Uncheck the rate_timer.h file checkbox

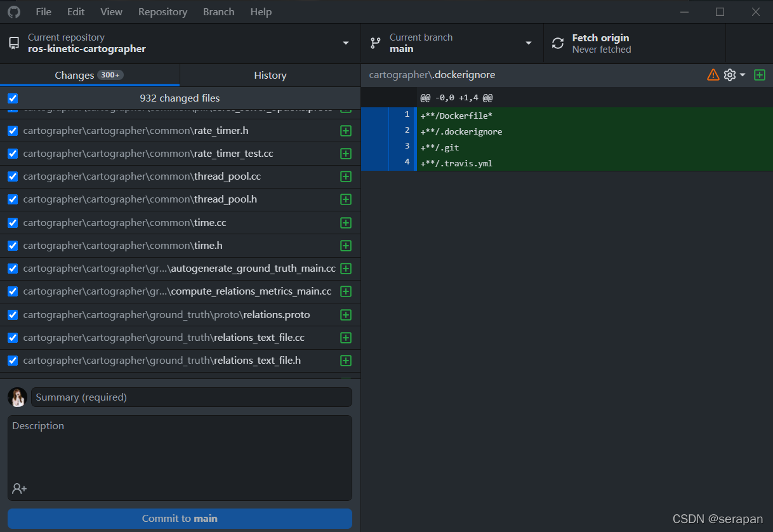[x=13, y=131]
